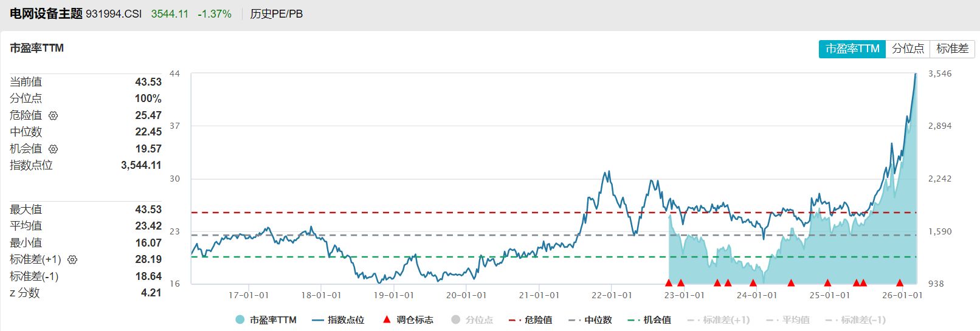This screenshot has width=980, height=331.
Task: Hide the red 危险值 dashed line in the legend
Action: [x=530, y=320]
